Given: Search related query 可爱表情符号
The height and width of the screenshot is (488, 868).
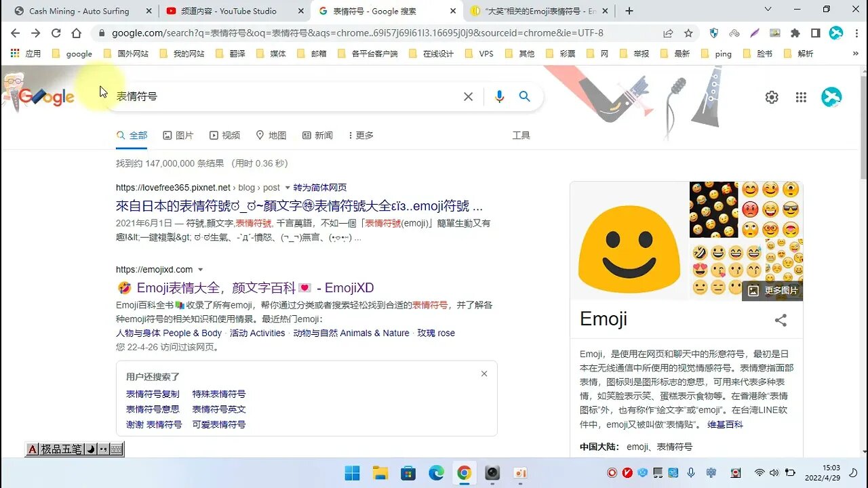Looking at the screenshot, I should coord(219,424).
